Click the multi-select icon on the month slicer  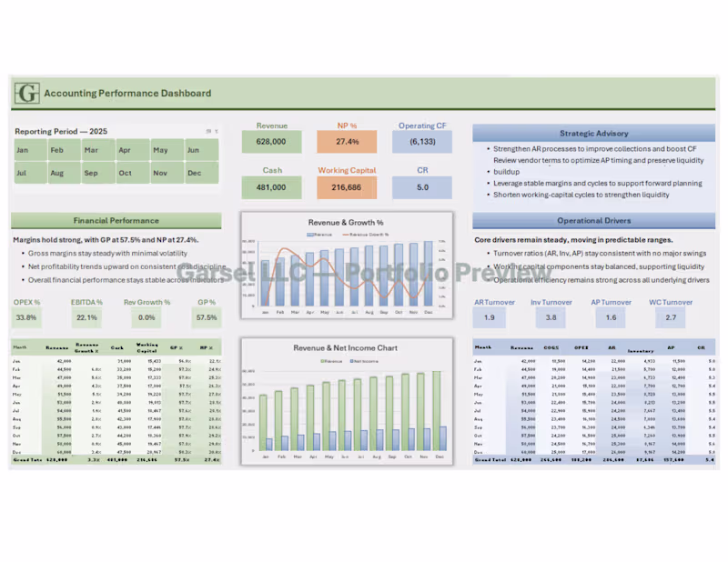coord(207,131)
